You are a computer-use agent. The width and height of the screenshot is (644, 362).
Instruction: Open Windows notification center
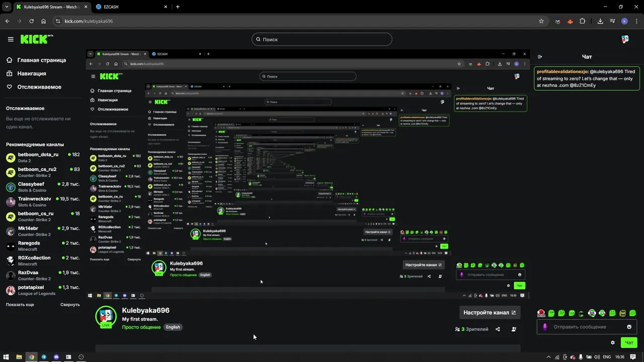click(x=633, y=357)
